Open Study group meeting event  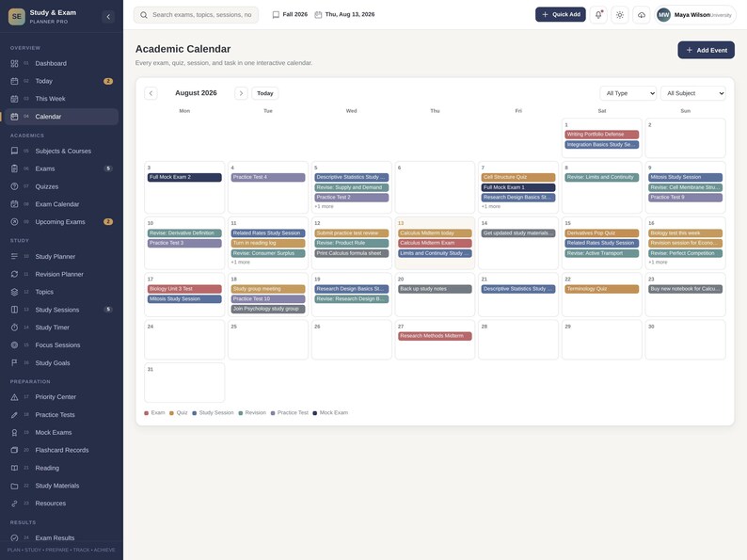tap(268, 289)
